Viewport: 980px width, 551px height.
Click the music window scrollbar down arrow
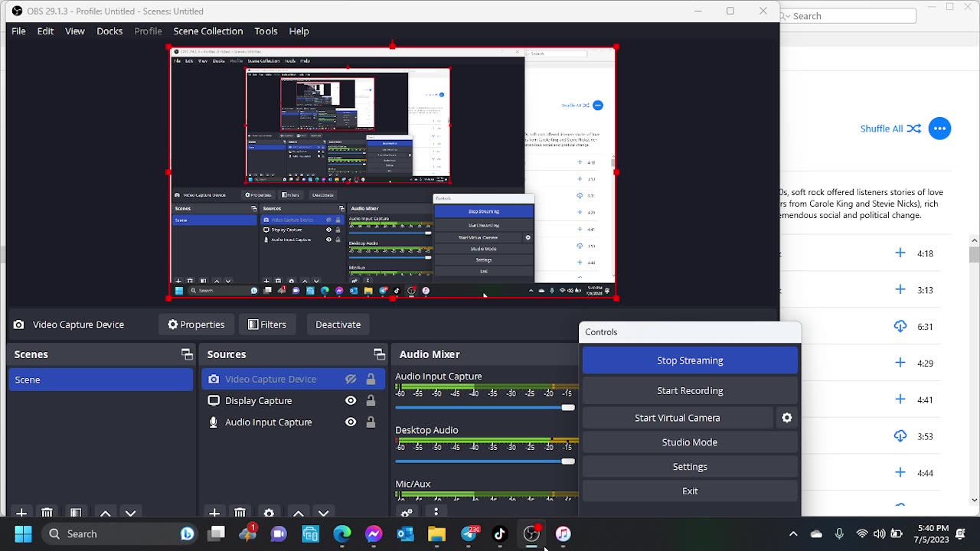click(x=974, y=500)
